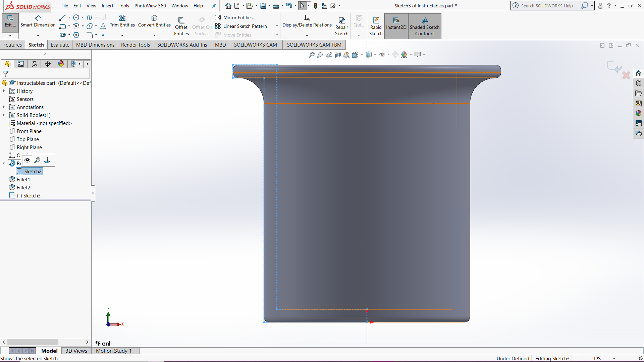Activate the Spline tool
Image resolution: width=644 pixels, height=362 pixels.
click(x=89, y=17)
